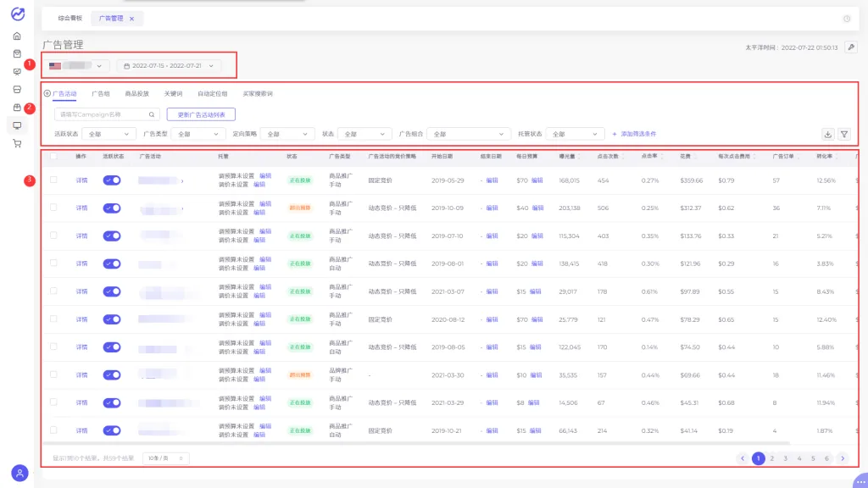Open the monitor display sidebar icon
Viewport: 868px width, 488px height.
tap(17, 125)
